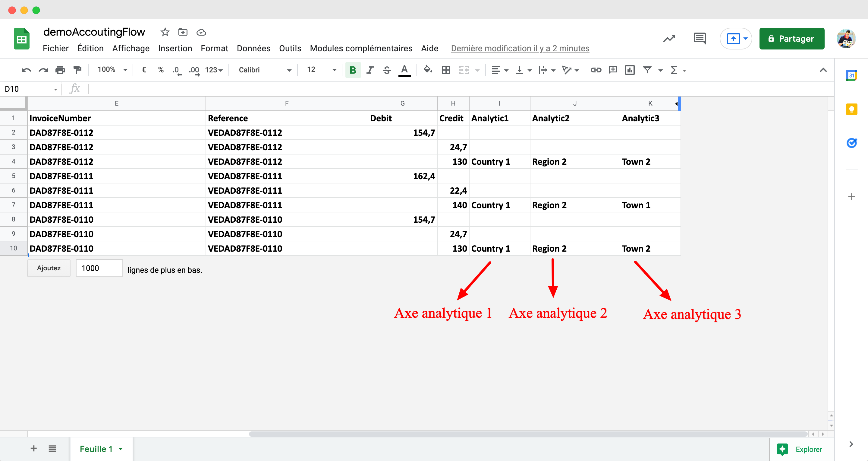This screenshot has height=461, width=868.
Task: Open the Google account avatar
Action: click(x=846, y=39)
